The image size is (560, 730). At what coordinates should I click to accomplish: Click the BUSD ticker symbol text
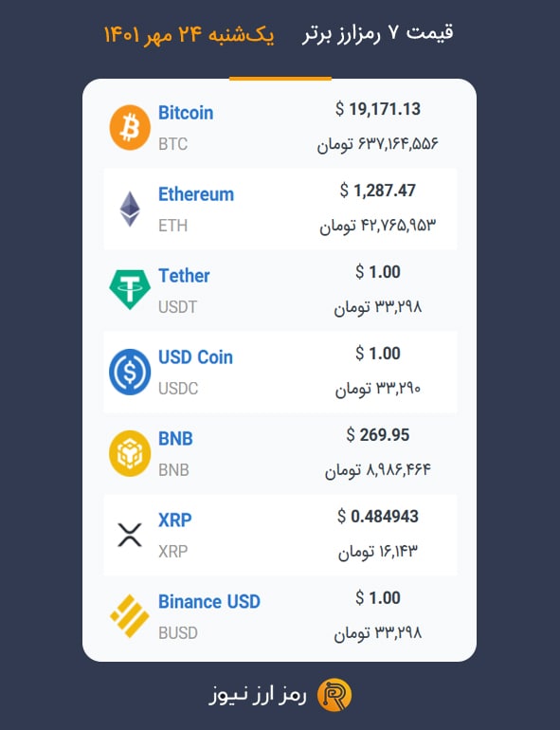[x=178, y=632]
